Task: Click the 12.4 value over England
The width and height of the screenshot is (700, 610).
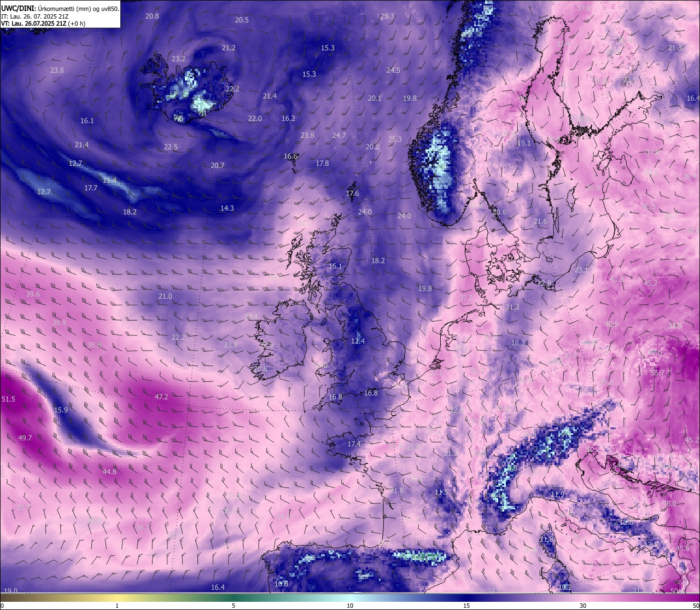Action: pyautogui.click(x=358, y=341)
